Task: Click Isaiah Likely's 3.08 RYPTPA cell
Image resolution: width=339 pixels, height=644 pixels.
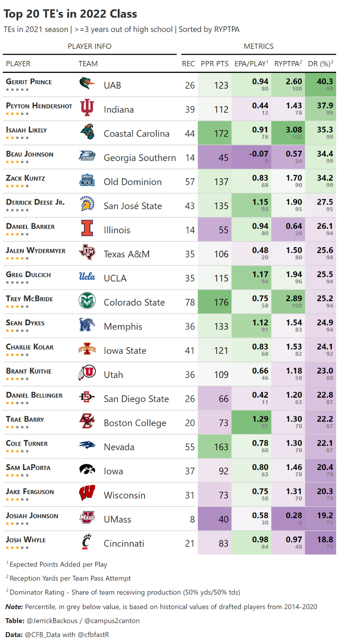Action: 288,133
